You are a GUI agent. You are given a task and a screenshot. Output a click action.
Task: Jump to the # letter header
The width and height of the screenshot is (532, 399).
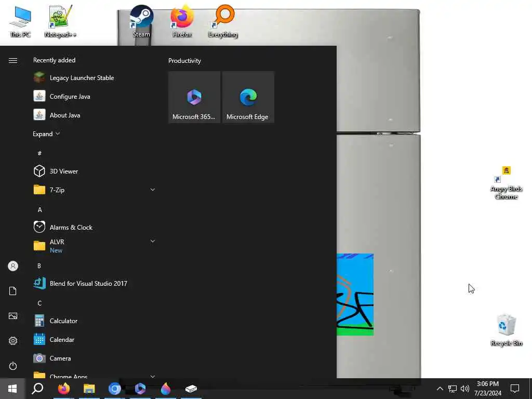click(x=39, y=153)
